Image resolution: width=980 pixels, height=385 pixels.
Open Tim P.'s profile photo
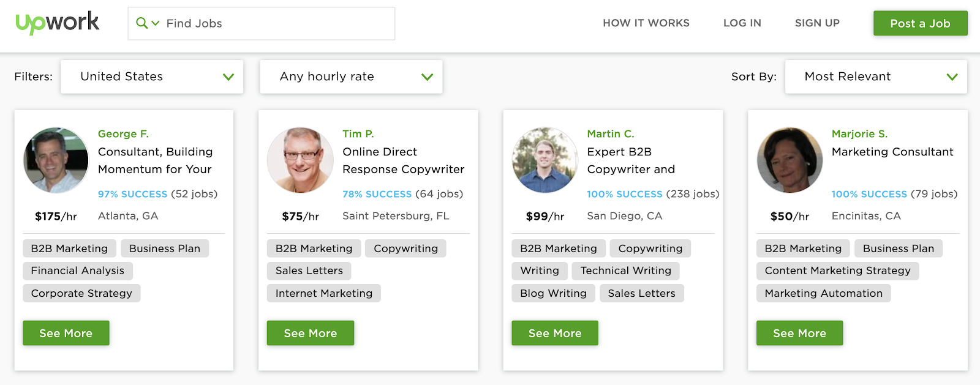click(x=300, y=160)
